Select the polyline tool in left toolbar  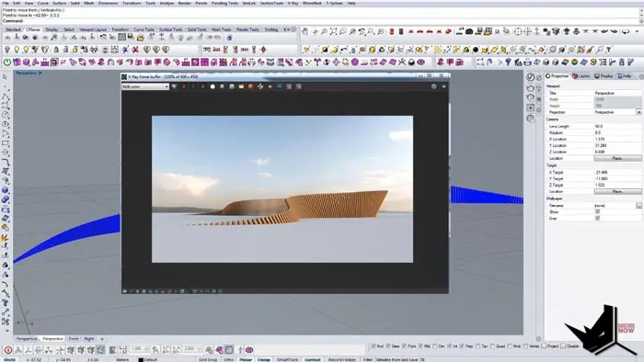point(6,96)
